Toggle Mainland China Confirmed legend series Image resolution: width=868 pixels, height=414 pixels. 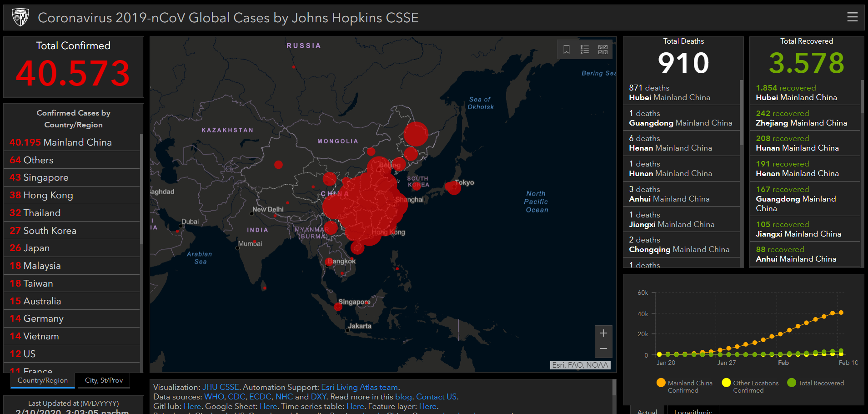(684, 386)
